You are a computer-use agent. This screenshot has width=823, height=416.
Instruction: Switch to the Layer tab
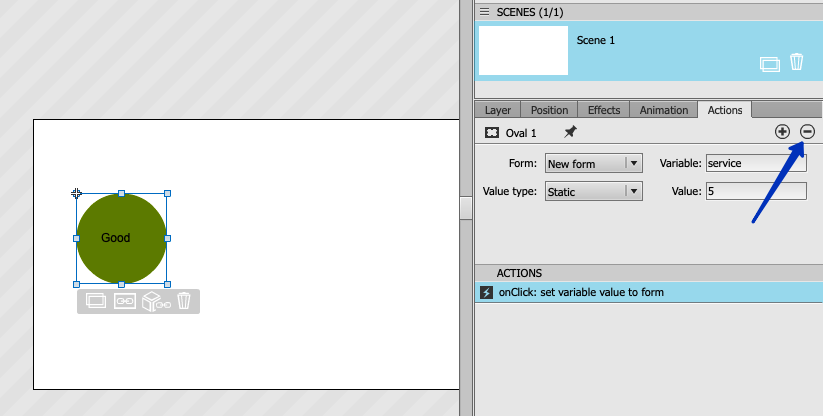click(x=498, y=110)
